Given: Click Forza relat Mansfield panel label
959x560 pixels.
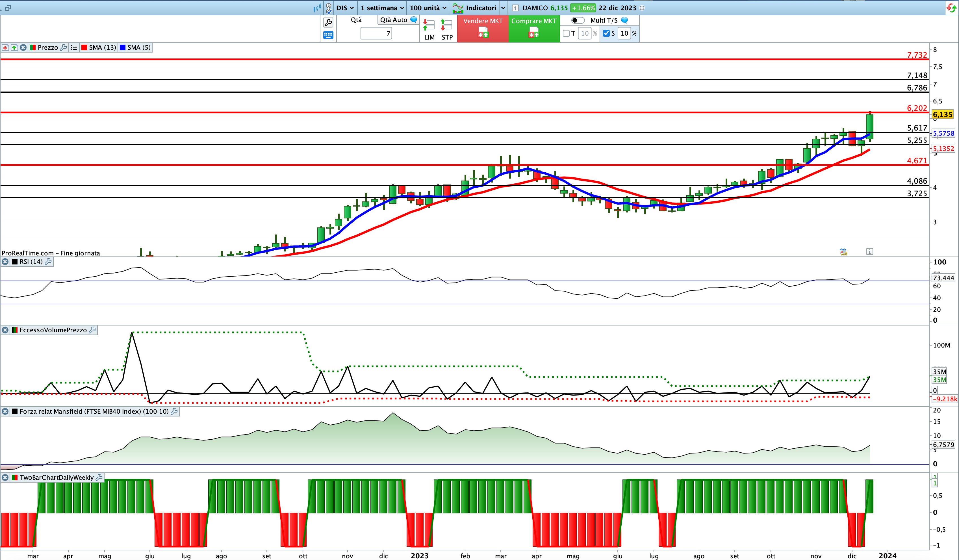Looking at the screenshot, I should coord(94,412).
